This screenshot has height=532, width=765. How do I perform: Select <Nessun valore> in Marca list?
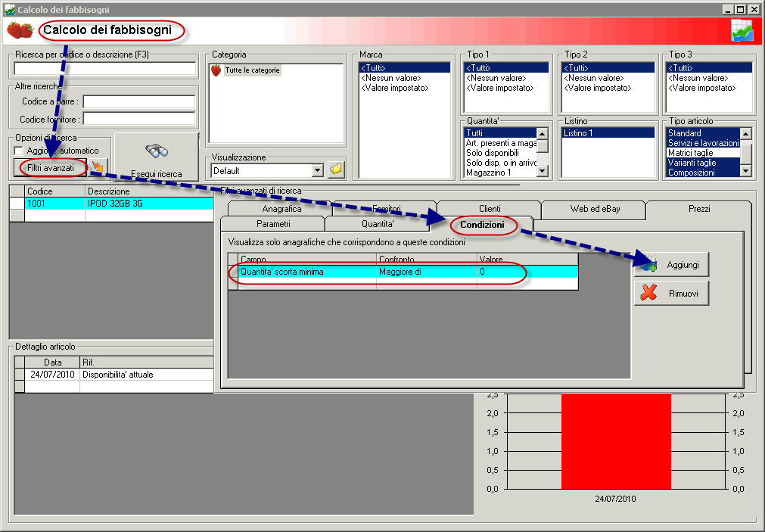point(404,78)
